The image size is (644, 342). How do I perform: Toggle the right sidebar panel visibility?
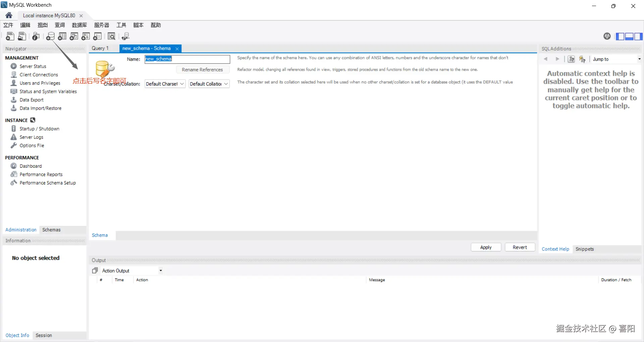(x=638, y=36)
